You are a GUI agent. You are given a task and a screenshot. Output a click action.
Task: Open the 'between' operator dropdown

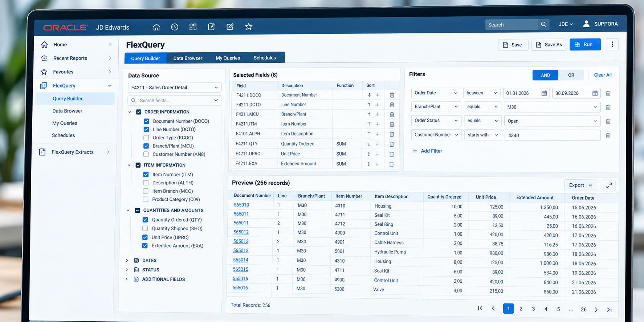tap(482, 93)
